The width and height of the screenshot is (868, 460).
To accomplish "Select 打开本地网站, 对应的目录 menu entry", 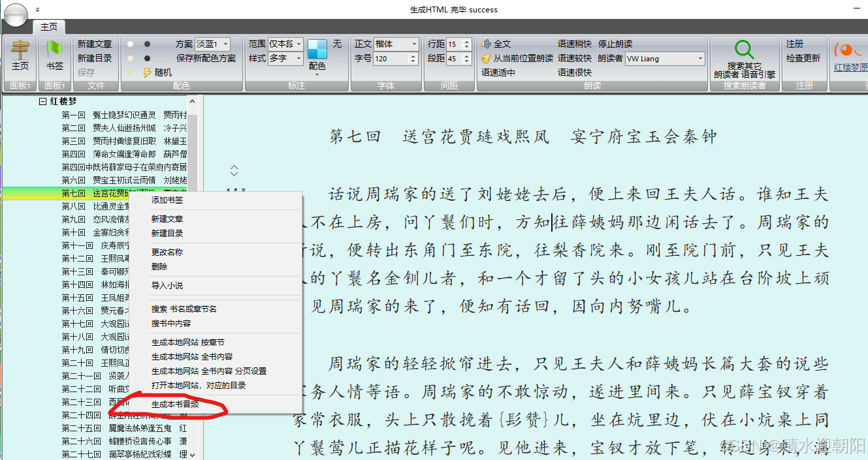I will click(199, 386).
